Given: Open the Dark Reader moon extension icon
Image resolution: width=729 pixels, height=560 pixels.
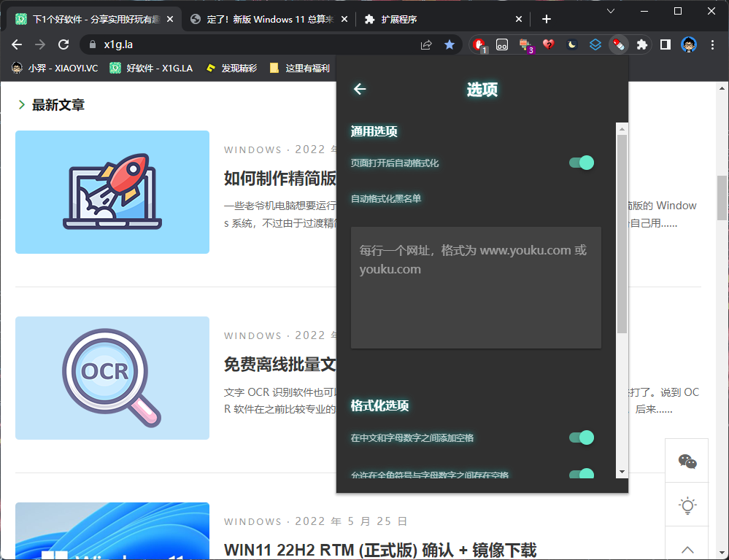Looking at the screenshot, I should 571,44.
